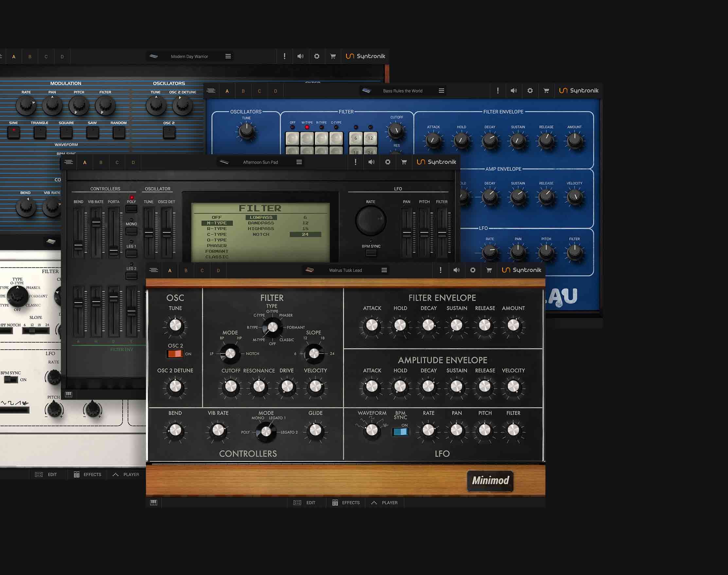This screenshot has width=728, height=575.
Task: Click Minimod instrument icon beside Walrus Tusk Lead
Action: (x=310, y=270)
